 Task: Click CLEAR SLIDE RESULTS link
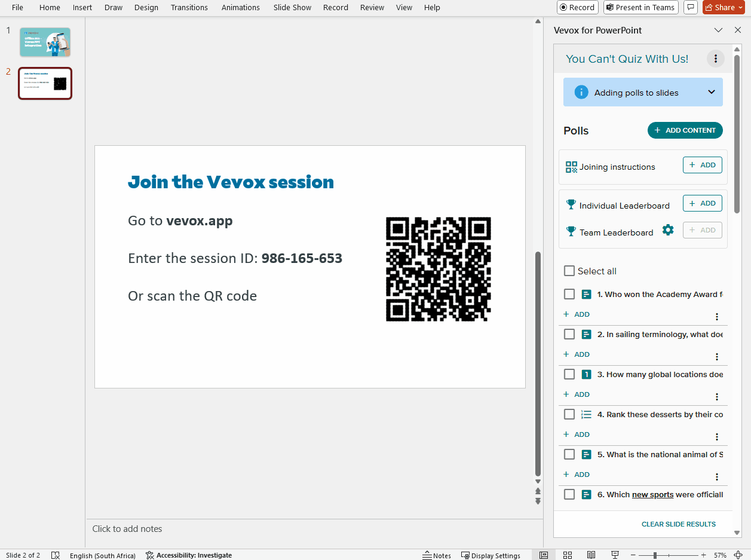[x=679, y=524]
